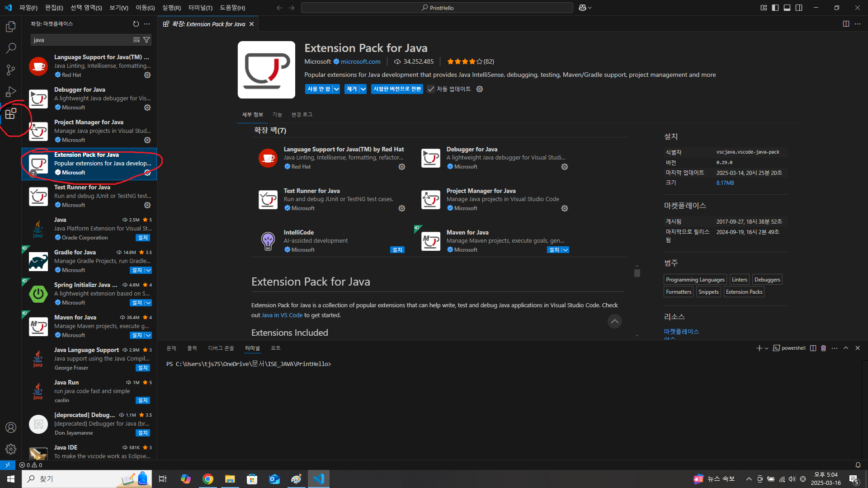Kill terminal with trash icon
This screenshot has height=488, width=868.
[823, 348]
